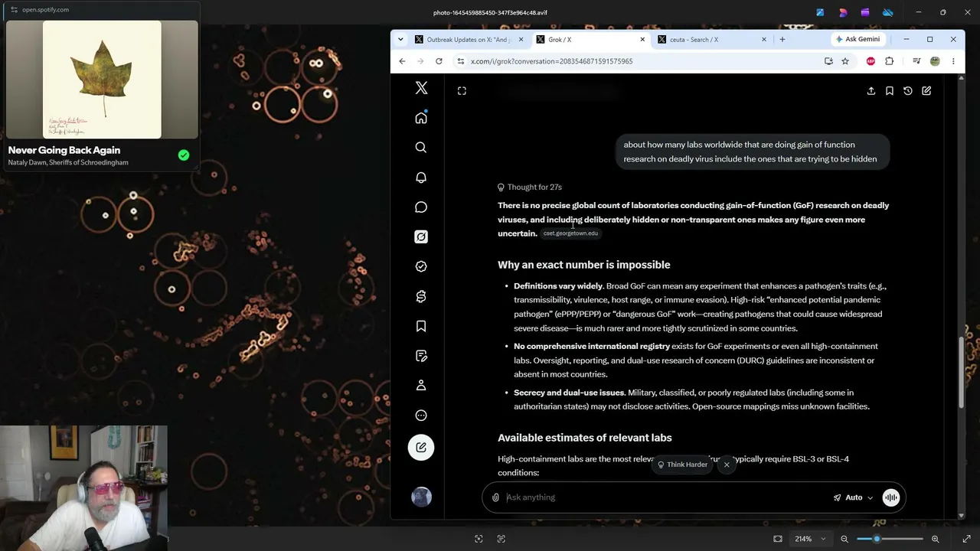Click the Spotify saved checkmark
This screenshot has width=980, height=551.
184,155
